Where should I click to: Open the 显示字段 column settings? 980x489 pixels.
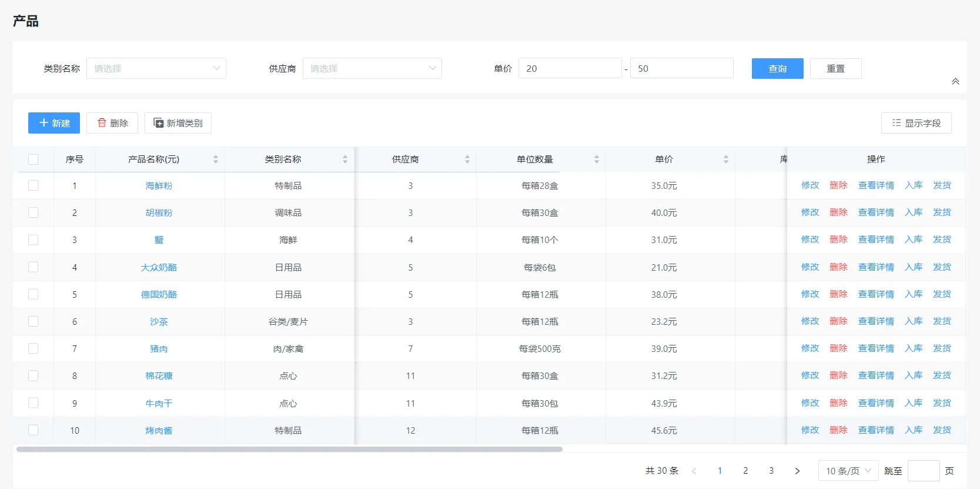pos(916,123)
